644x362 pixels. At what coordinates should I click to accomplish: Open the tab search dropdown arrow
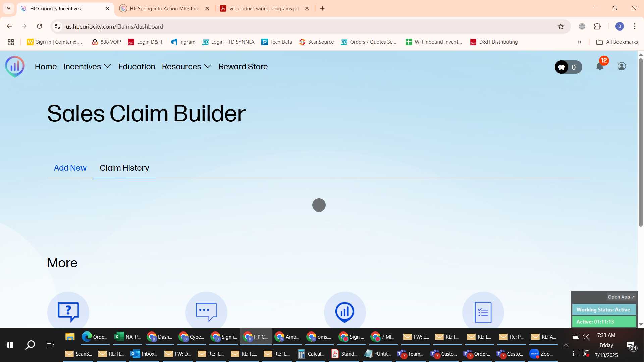point(9,8)
